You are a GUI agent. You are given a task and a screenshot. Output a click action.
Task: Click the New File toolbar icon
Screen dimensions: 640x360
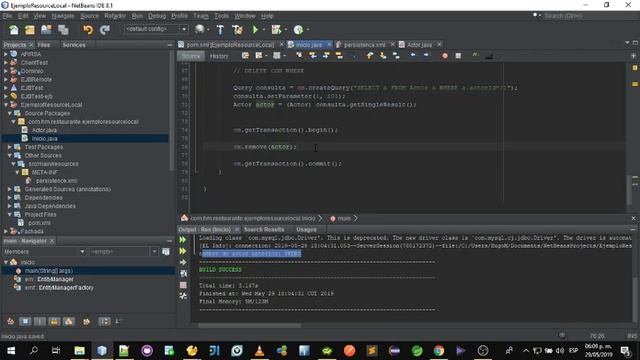13,30
